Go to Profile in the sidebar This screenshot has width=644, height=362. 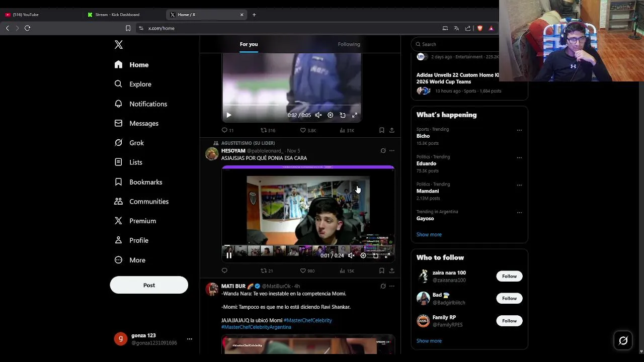(x=131, y=240)
